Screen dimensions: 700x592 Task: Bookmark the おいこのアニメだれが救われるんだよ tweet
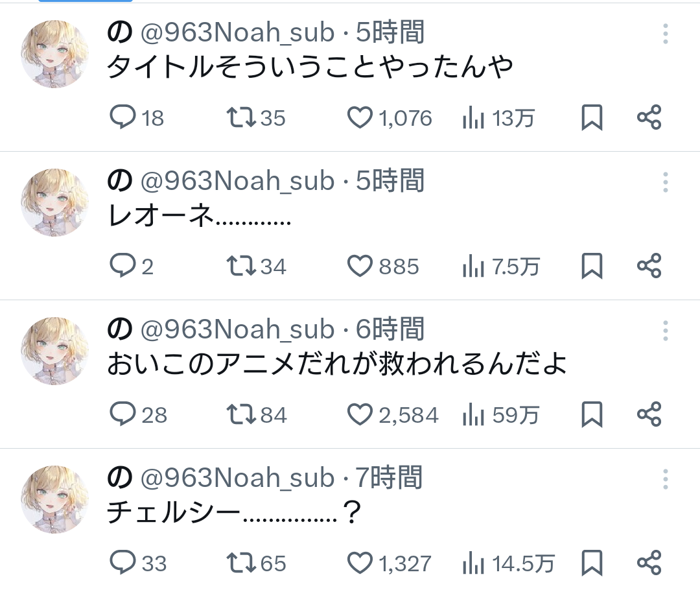[592, 414]
